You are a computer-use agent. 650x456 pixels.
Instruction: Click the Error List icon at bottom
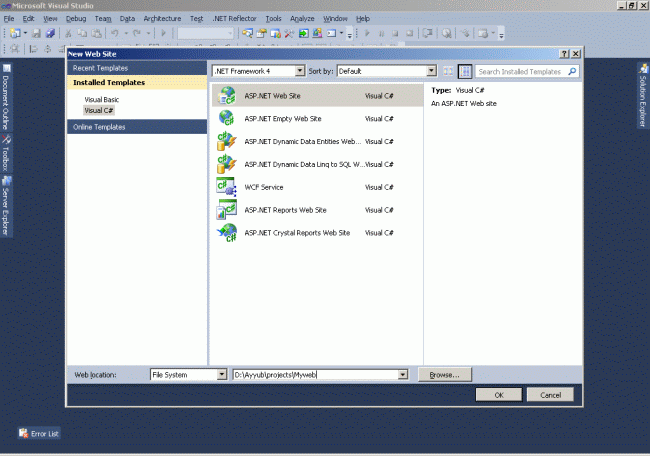pos(24,434)
